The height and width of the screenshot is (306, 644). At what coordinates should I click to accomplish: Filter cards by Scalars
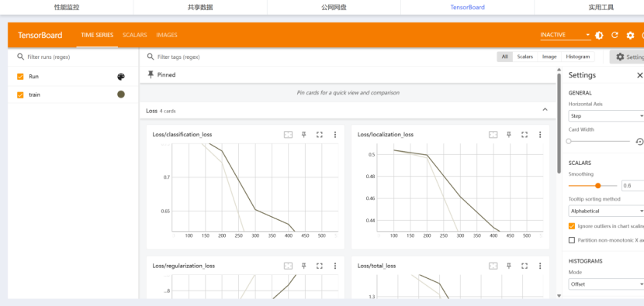tap(525, 57)
